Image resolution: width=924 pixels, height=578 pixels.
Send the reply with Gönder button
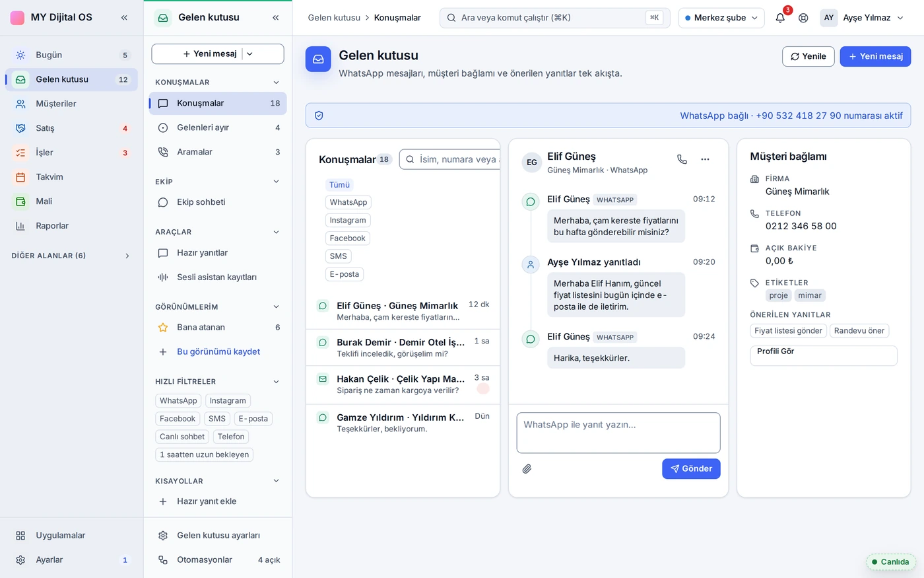tap(691, 469)
